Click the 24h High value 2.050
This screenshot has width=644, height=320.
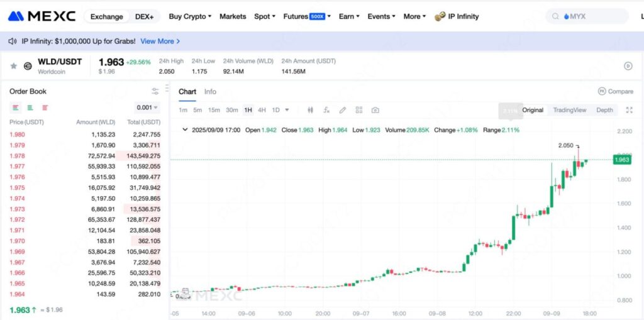167,72
